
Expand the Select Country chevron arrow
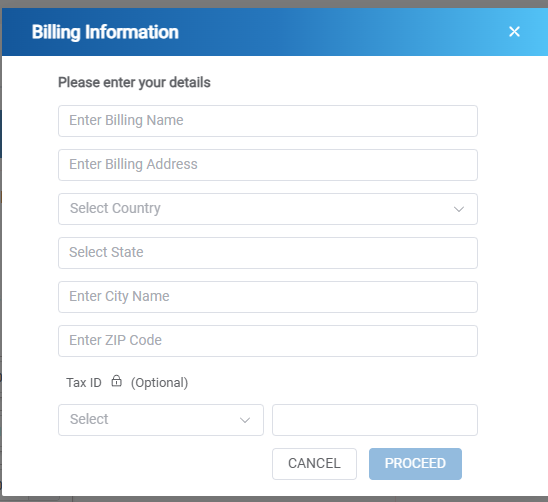click(x=459, y=209)
